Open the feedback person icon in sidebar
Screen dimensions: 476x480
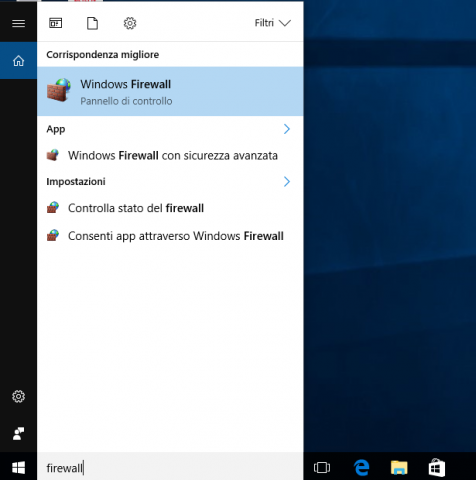18,434
